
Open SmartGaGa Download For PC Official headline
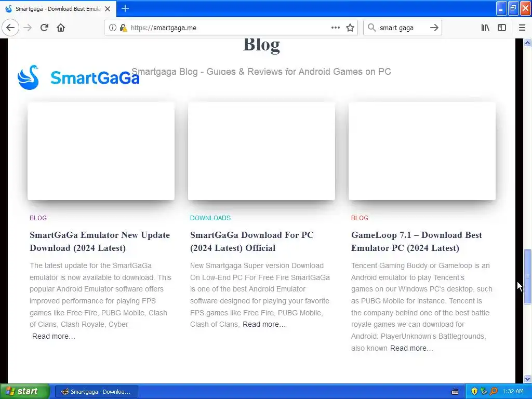(252, 241)
